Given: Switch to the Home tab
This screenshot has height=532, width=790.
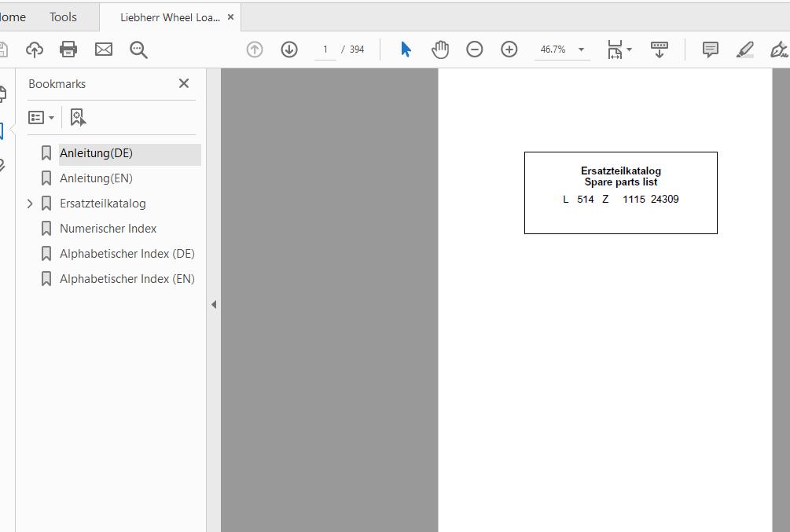Looking at the screenshot, I should click(13, 17).
